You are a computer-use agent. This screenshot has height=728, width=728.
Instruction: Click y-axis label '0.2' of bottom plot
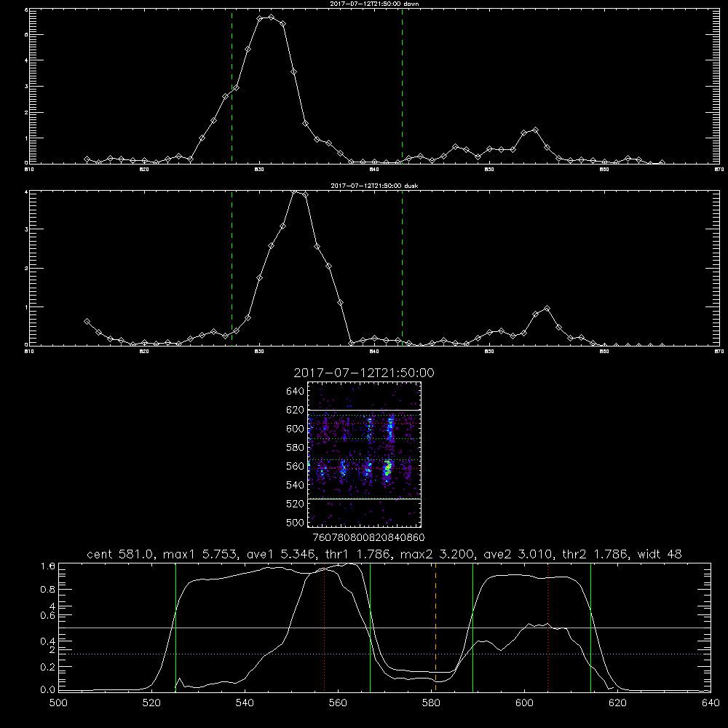[48, 667]
